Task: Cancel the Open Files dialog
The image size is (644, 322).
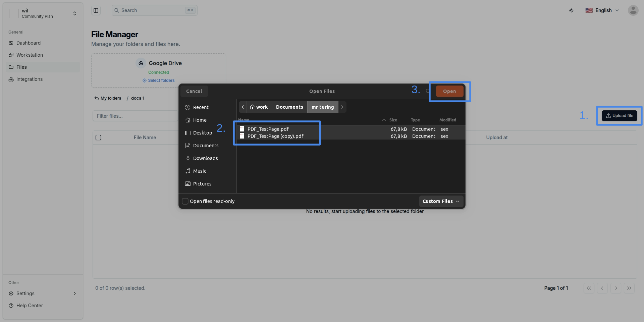Action: point(194,91)
